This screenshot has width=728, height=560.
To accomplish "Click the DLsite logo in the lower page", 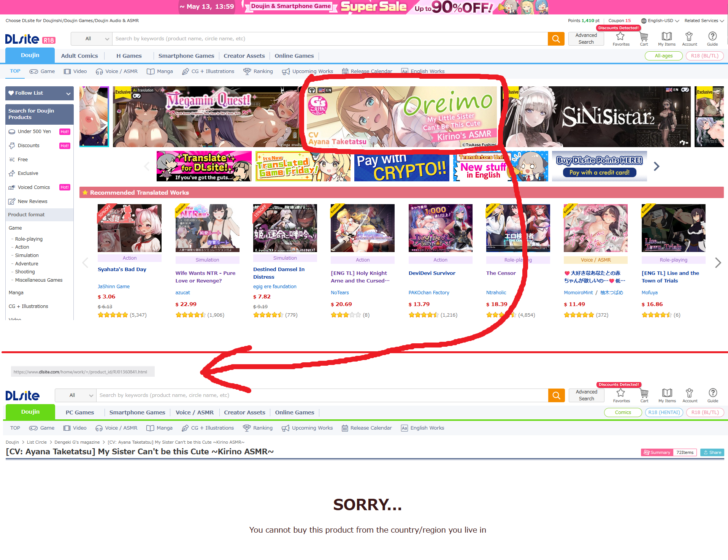I will (22, 396).
